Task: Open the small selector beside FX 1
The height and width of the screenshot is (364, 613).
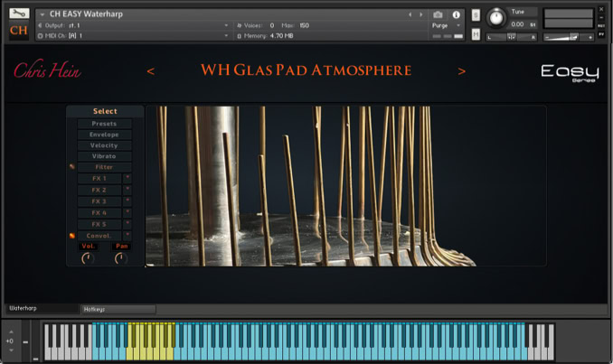Action: point(127,179)
